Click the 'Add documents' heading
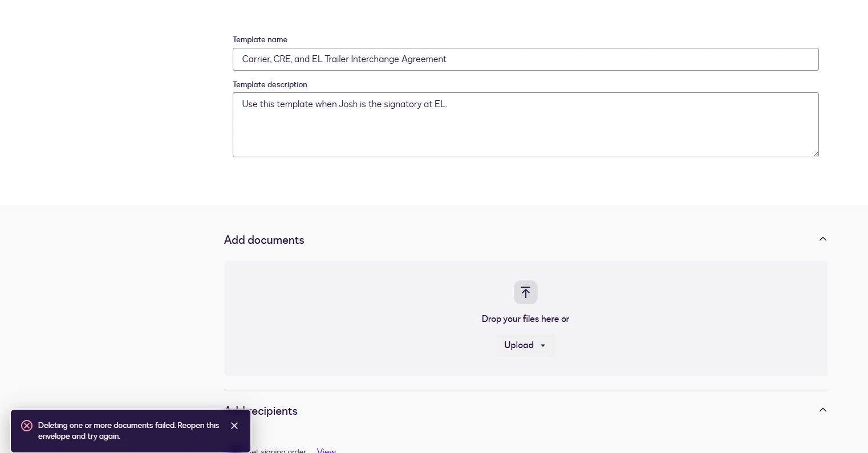Image resolution: width=868 pixels, height=453 pixels. coord(264,240)
